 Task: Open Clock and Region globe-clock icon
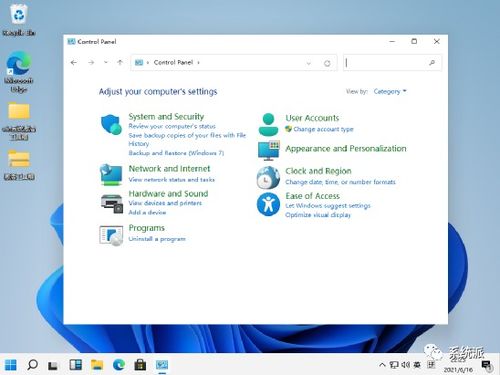pyautogui.click(x=268, y=177)
